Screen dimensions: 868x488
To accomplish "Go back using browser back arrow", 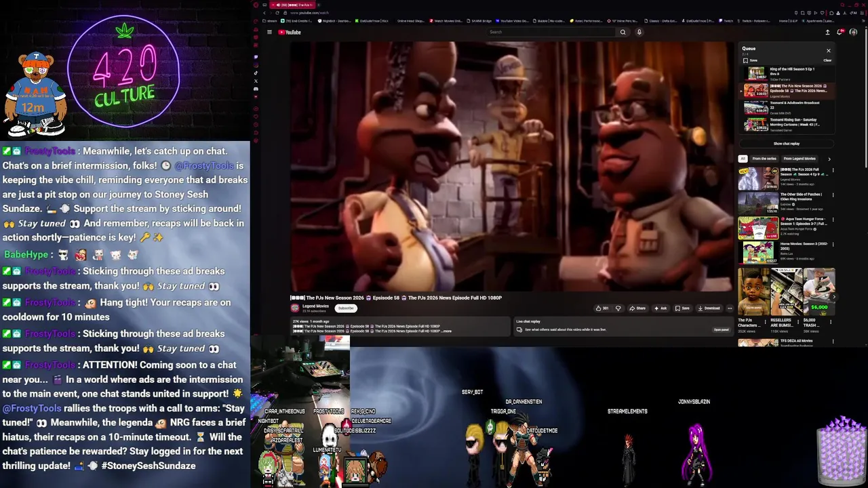I will 264,13.
